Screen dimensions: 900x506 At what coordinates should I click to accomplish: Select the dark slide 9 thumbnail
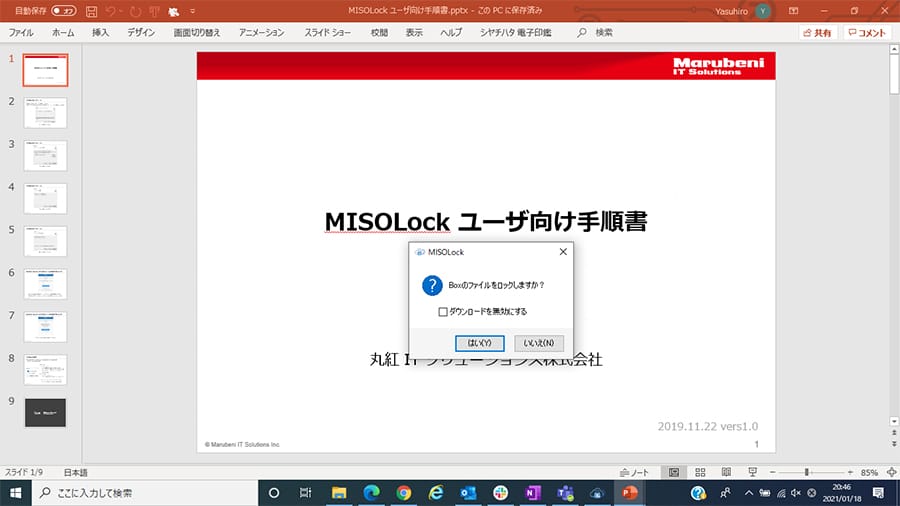45,412
